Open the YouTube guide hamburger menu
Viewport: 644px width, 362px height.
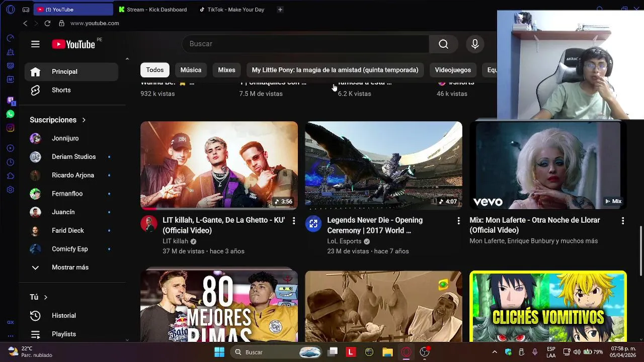point(35,44)
